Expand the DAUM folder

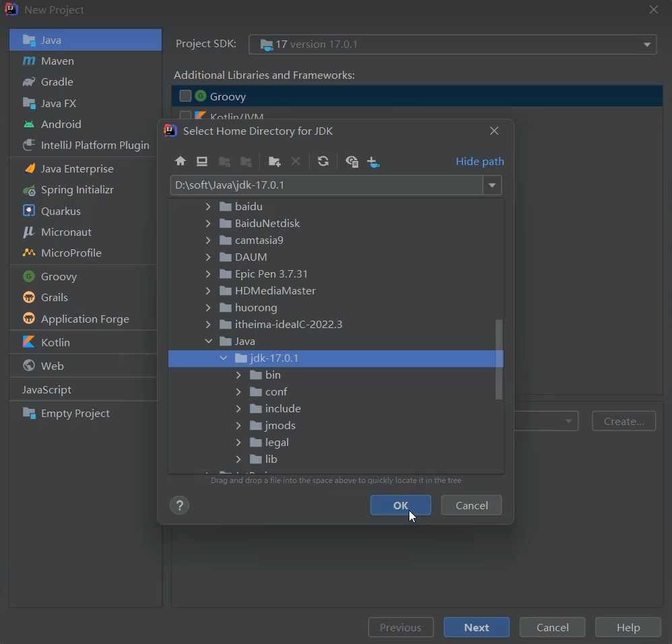pyautogui.click(x=208, y=257)
